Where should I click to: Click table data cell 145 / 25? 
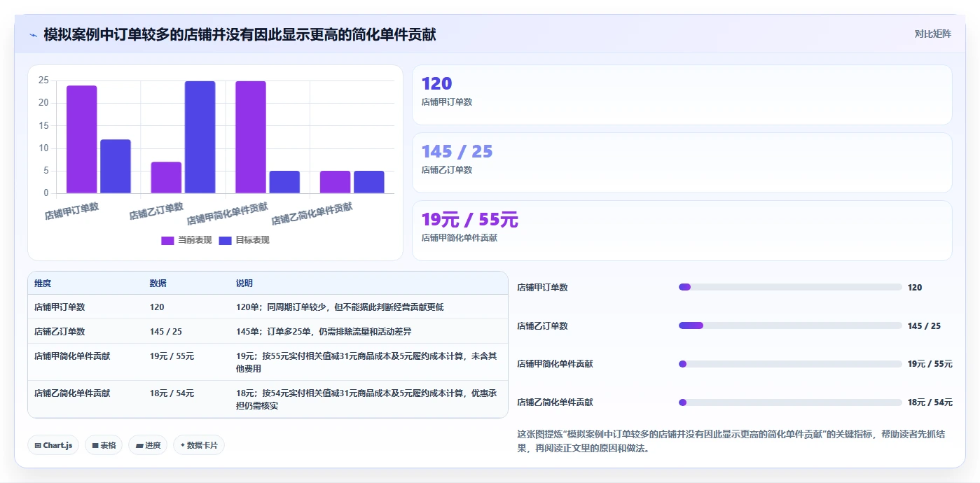(x=165, y=331)
